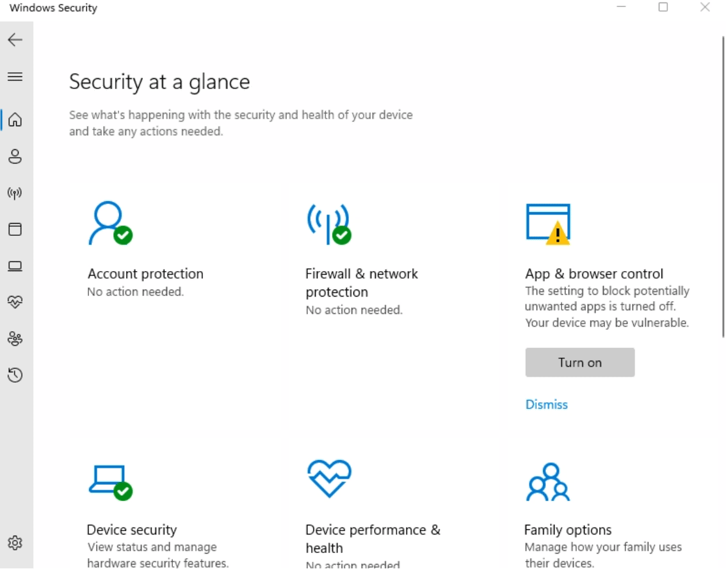Click 'View status and manage' description text
The width and height of the screenshot is (728, 569).
[152, 547]
